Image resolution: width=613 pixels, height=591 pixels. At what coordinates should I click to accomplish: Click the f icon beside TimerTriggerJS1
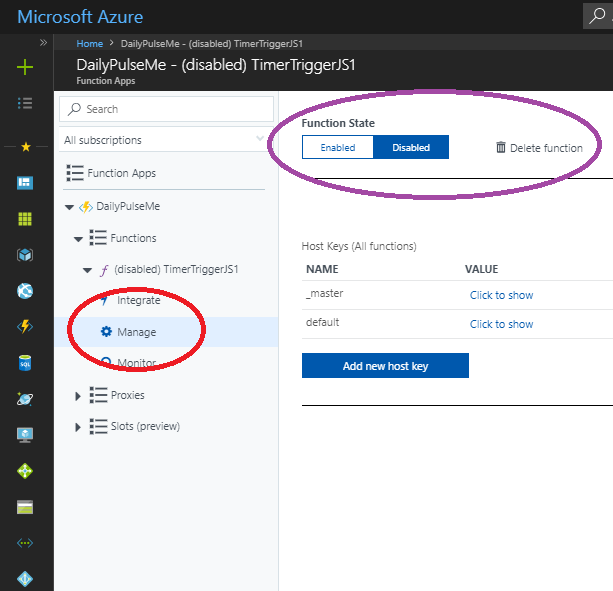coord(104,270)
